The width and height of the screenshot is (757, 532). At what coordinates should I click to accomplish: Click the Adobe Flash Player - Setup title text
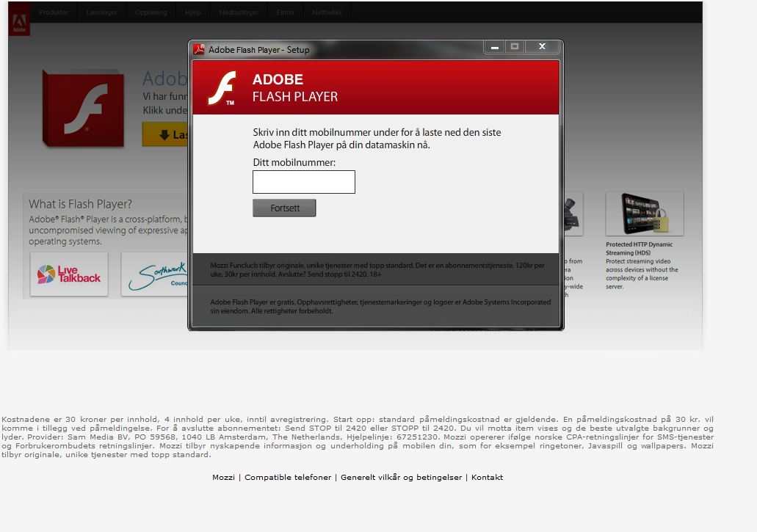click(258, 50)
